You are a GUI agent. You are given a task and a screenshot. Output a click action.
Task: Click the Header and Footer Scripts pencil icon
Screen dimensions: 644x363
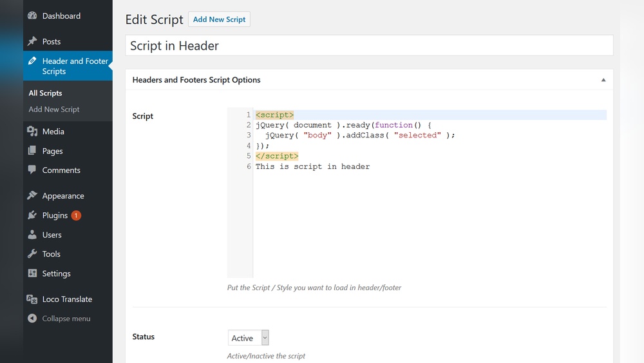pyautogui.click(x=32, y=61)
